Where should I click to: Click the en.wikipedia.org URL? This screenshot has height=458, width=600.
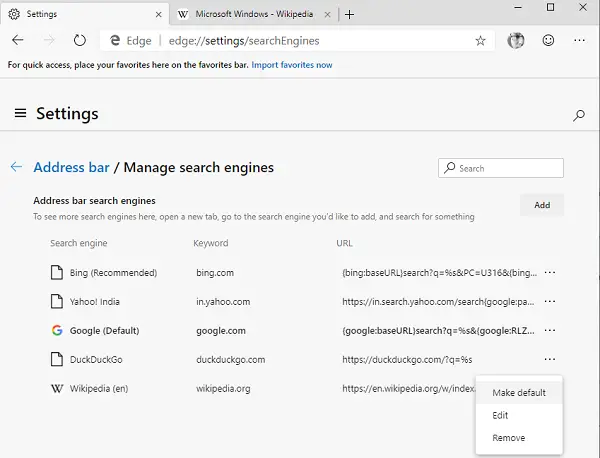click(x=409, y=389)
